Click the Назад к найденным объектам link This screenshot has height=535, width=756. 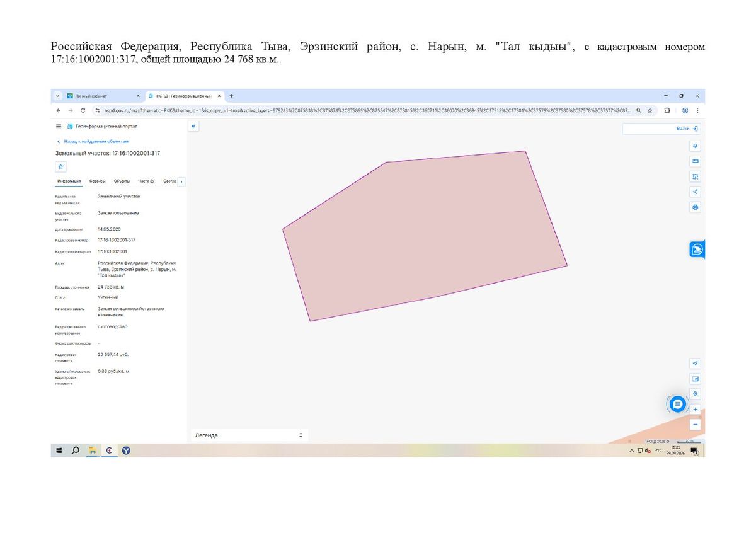coord(93,142)
